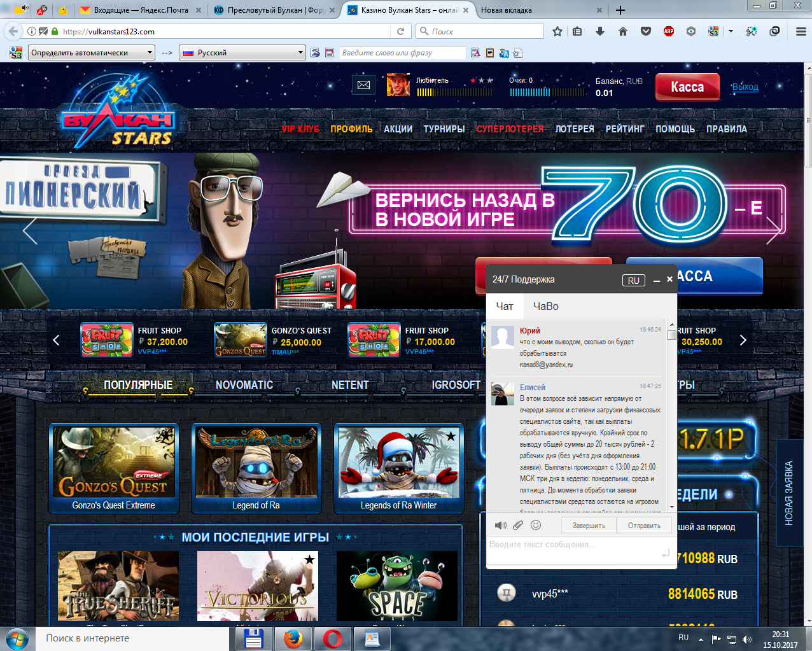Change chat language via RU selector
This screenshot has width=812, height=651.
633,281
